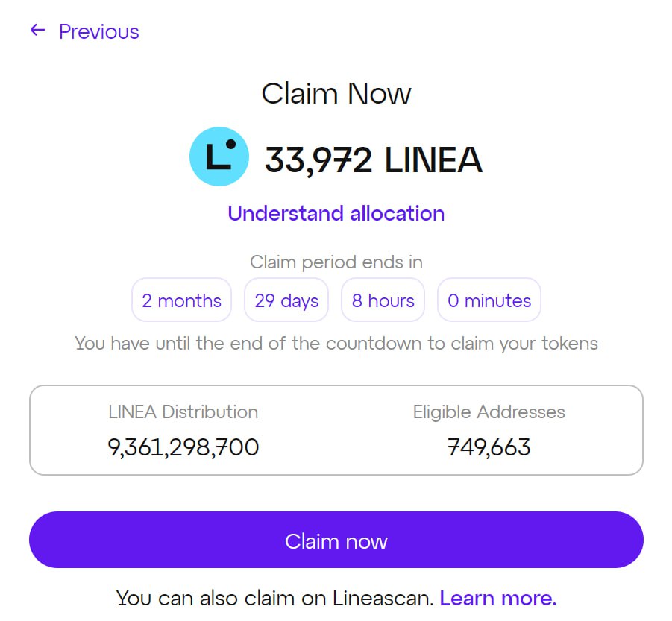This screenshot has height=621, width=672.
Task: Click the countdown explanation text
Action: point(336,344)
